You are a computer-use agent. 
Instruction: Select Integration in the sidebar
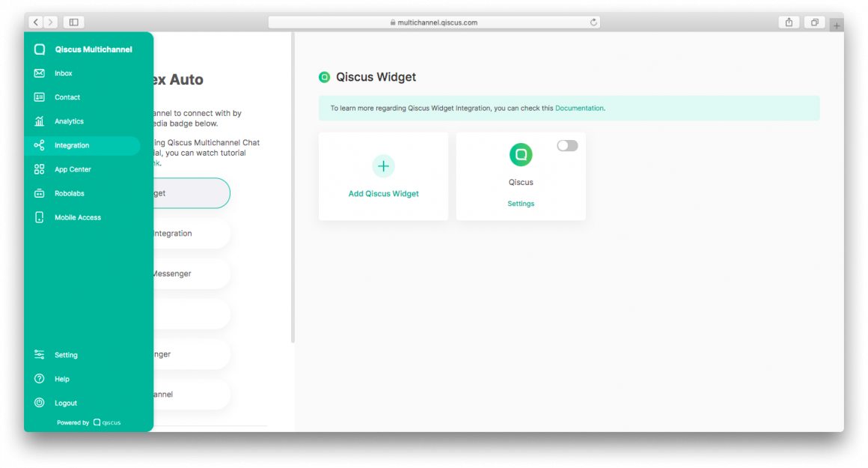pyautogui.click(x=73, y=145)
